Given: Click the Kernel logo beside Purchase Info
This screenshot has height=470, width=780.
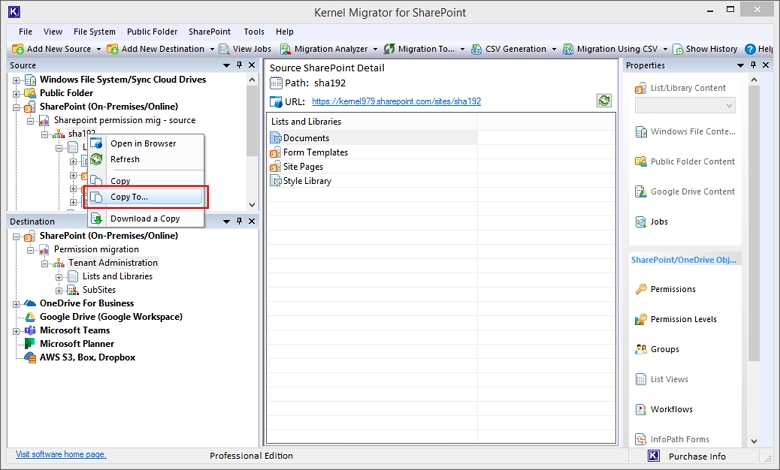Looking at the screenshot, I should click(x=654, y=456).
